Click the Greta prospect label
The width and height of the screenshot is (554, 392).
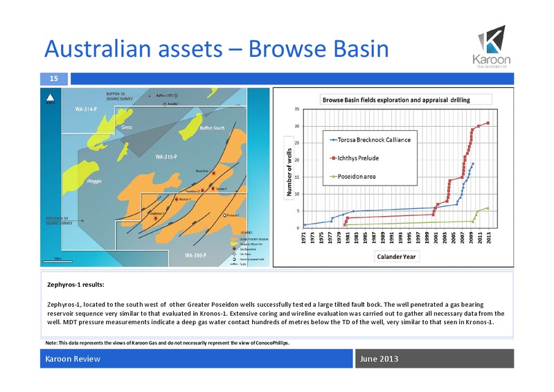click(x=127, y=127)
